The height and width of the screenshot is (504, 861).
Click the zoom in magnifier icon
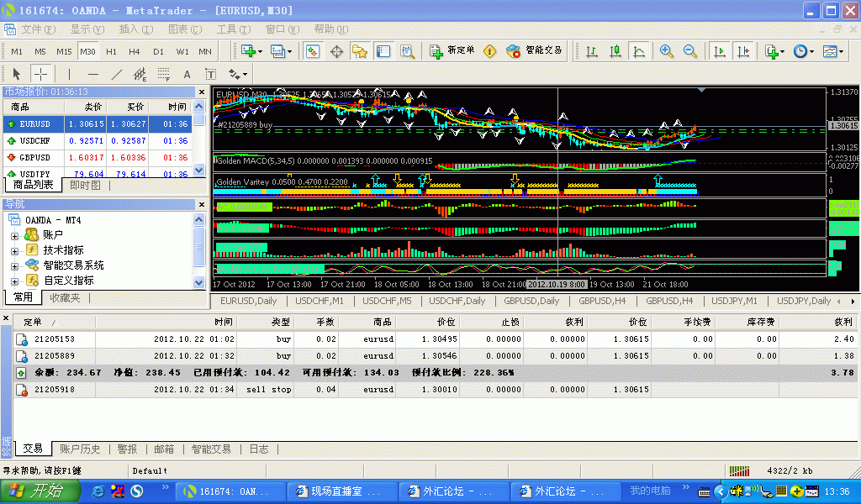[667, 51]
